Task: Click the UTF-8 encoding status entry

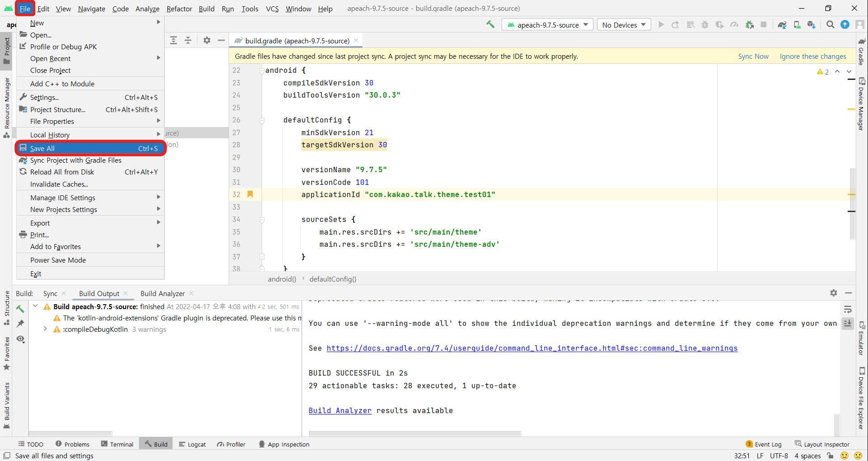Action: pos(779,456)
